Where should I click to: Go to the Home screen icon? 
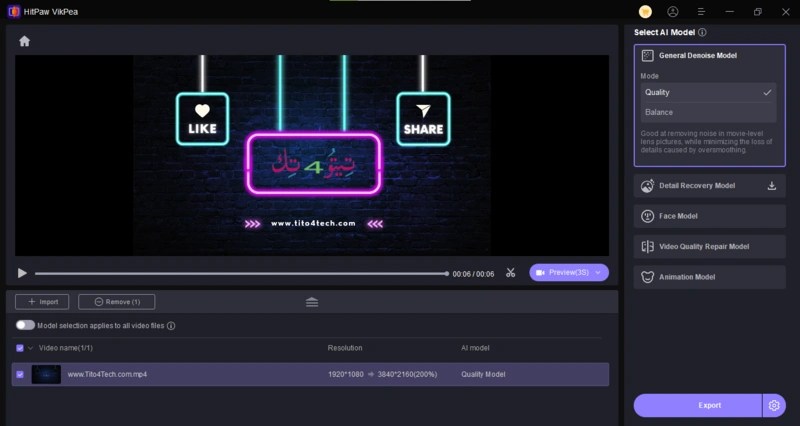24,41
